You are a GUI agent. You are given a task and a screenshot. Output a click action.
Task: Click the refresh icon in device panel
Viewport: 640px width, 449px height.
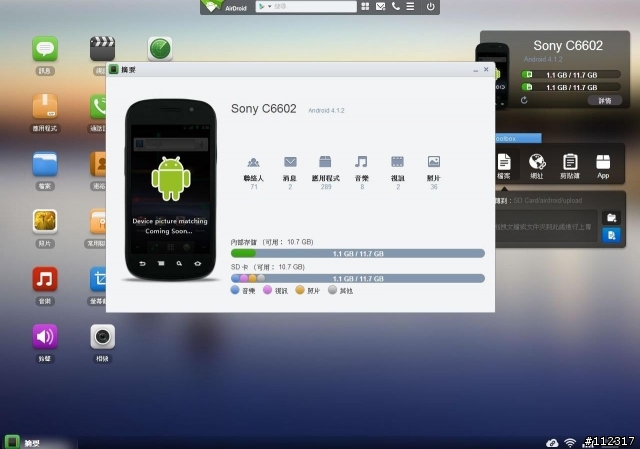[x=524, y=100]
